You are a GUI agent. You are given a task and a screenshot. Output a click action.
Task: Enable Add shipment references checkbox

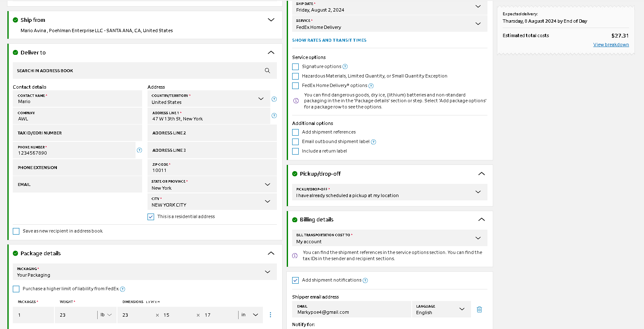coord(295,132)
